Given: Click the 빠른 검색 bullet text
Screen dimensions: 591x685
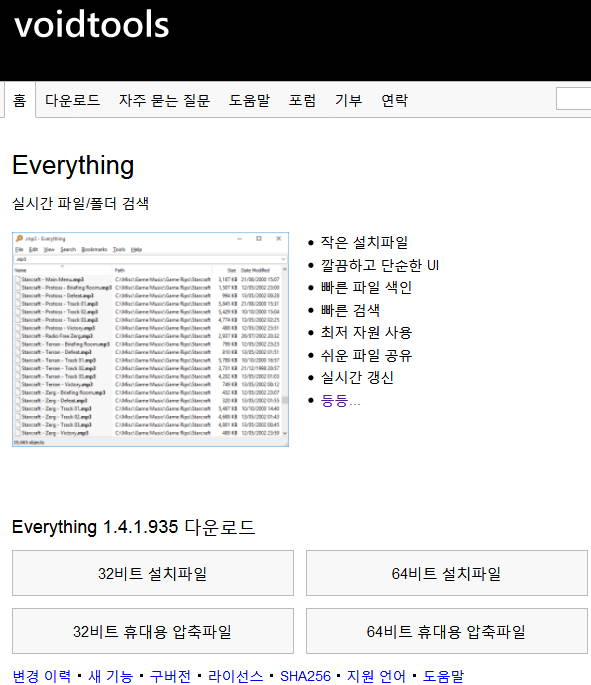Looking at the screenshot, I should pyautogui.click(x=350, y=310).
